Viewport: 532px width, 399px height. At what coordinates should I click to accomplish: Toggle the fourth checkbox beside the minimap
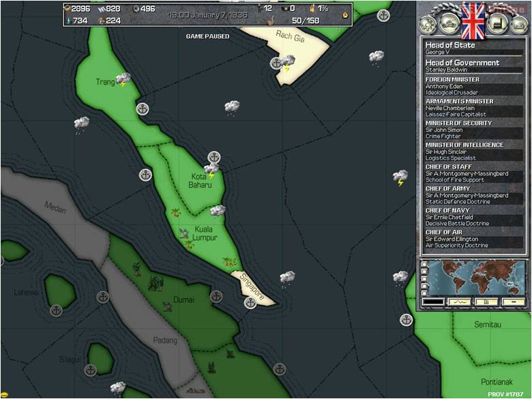coord(424,286)
